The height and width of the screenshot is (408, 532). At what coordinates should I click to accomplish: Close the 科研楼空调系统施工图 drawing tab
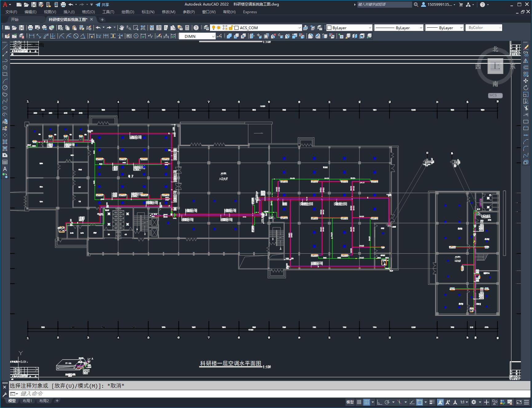click(92, 19)
